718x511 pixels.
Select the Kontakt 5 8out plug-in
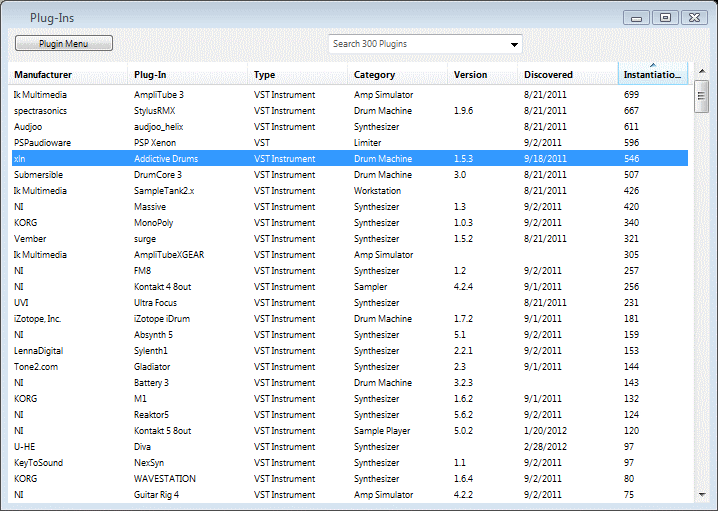click(350, 431)
